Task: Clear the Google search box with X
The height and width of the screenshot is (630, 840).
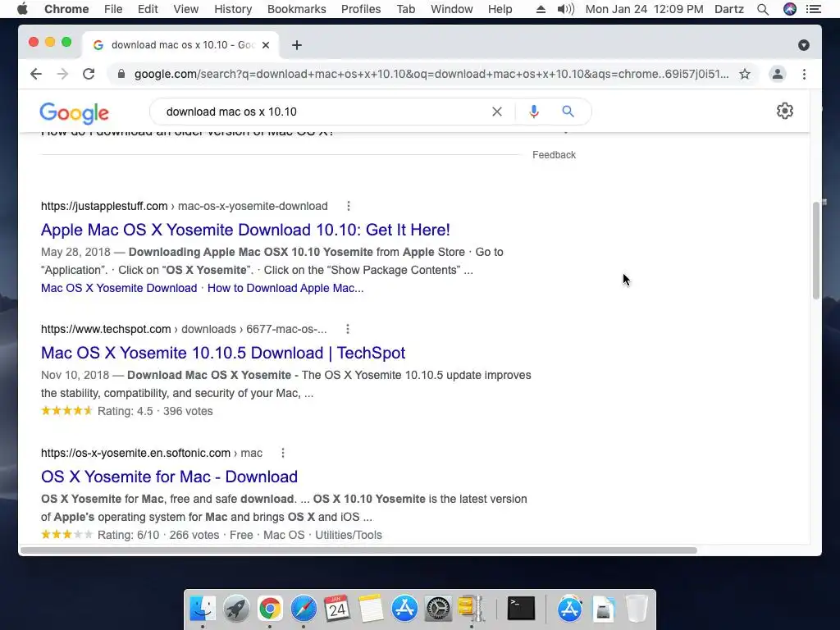Action: pyautogui.click(x=497, y=112)
